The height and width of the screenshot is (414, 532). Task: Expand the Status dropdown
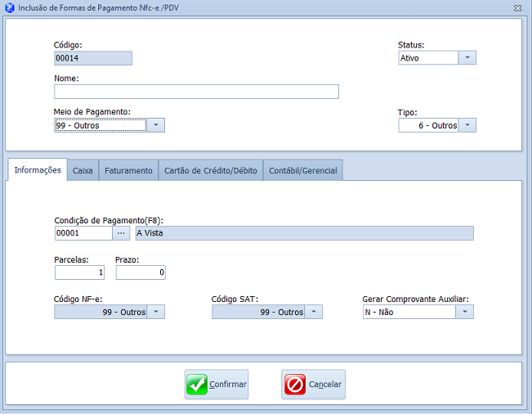point(467,58)
